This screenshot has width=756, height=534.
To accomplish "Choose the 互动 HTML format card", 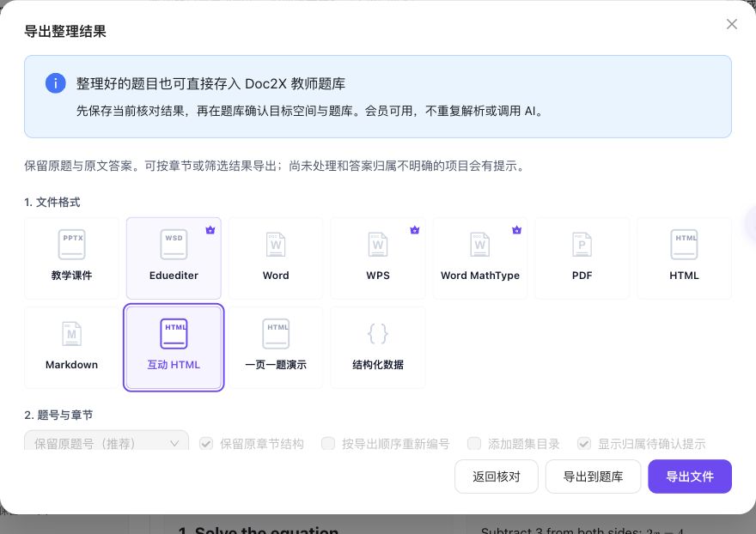I will (x=174, y=348).
